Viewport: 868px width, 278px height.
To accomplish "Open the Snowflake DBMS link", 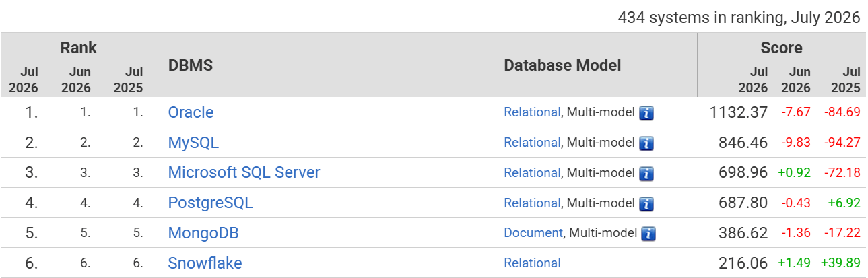I will tap(205, 263).
